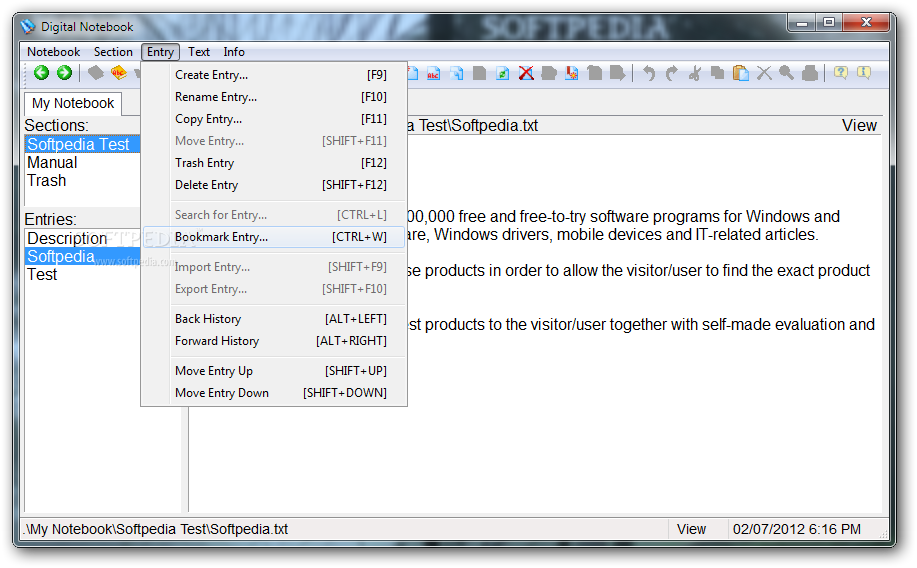The height and width of the screenshot is (568, 917).
Task: Close the Digital Notebook window
Action: [867, 23]
